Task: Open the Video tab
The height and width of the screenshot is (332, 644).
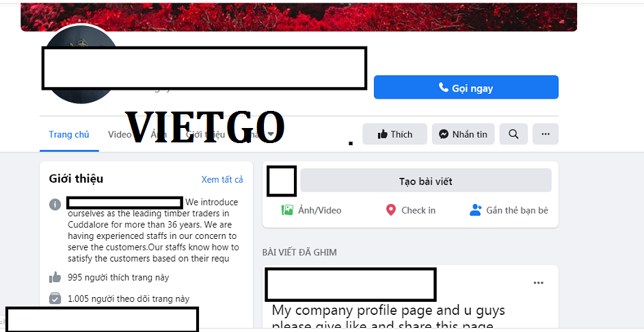Action: tap(119, 135)
